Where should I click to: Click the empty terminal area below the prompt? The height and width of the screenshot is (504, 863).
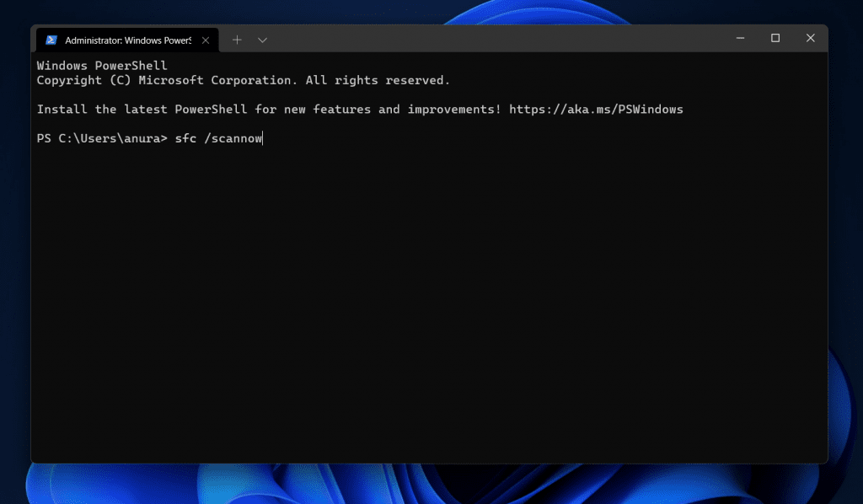click(421, 295)
